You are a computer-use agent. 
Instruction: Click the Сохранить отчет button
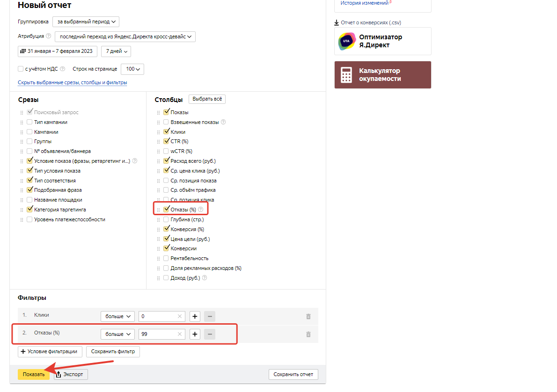click(293, 374)
